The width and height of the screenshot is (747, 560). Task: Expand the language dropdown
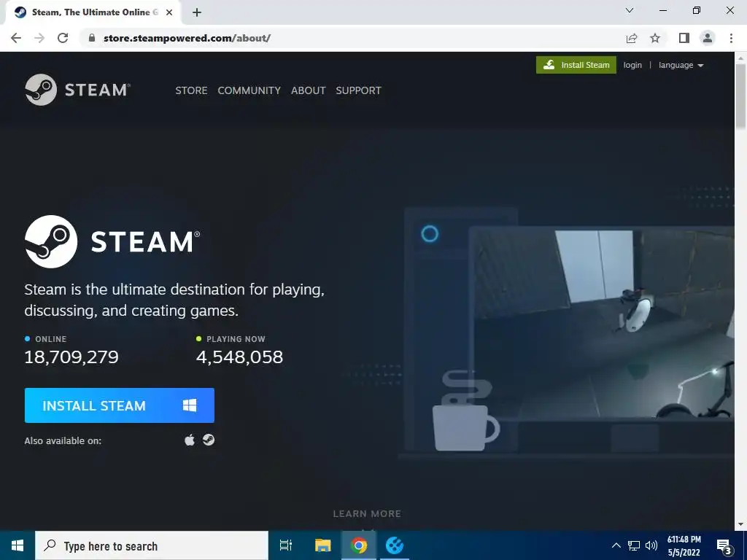coord(681,65)
